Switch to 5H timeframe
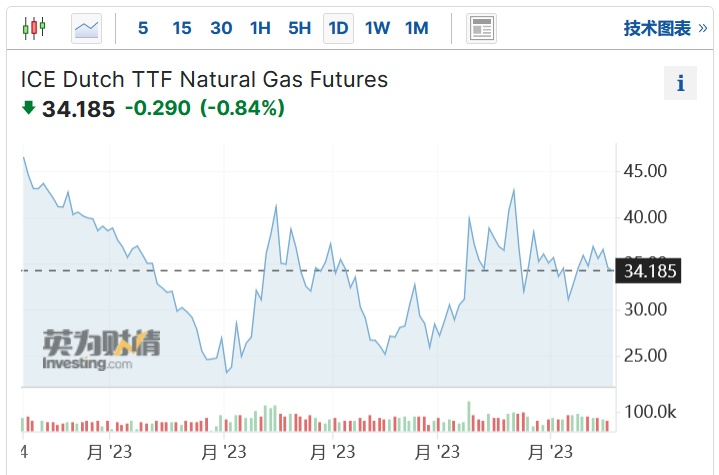719x475 pixels. pyautogui.click(x=299, y=28)
